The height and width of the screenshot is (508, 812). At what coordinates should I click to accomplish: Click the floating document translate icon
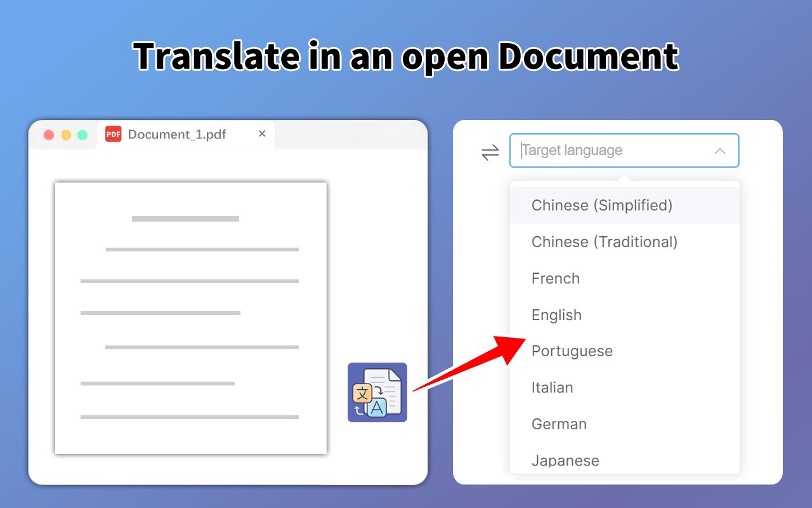pyautogui.click(x=377, y=392)
